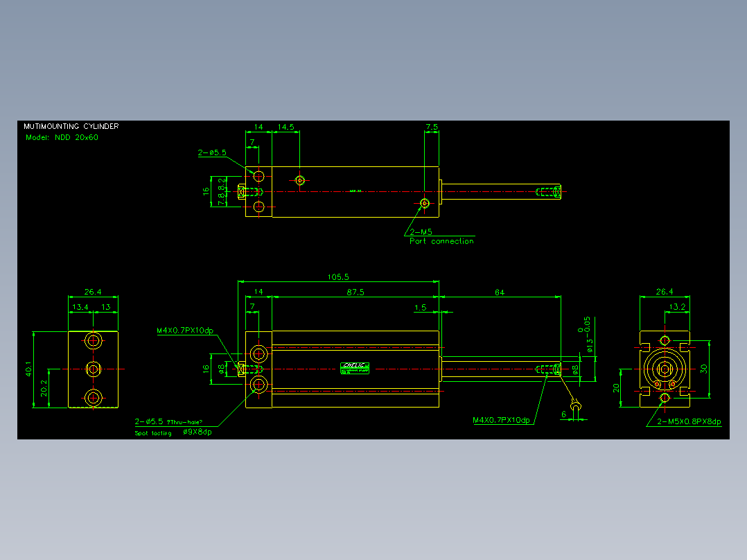Click the "7.8.8.2" stacked dimension text

(222, 191)
